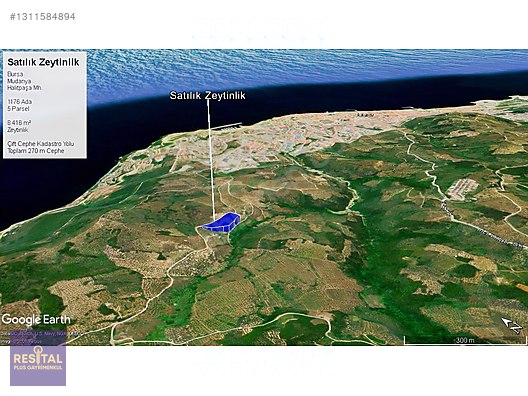Screen dimensions: 528x396
Task: Click the Mudanya text in info box
Action: tap(19, 81)
